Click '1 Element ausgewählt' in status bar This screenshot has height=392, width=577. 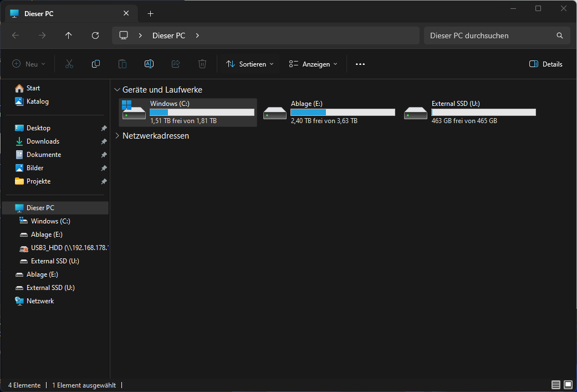click(84, 385)
